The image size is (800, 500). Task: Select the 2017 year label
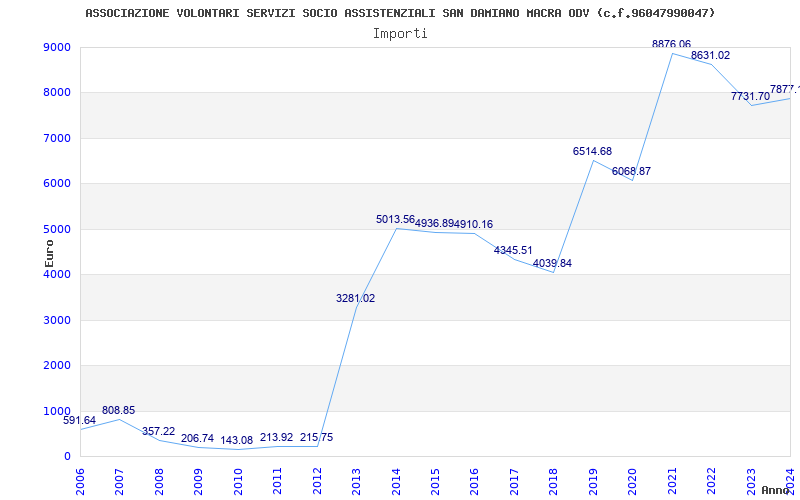514,481
